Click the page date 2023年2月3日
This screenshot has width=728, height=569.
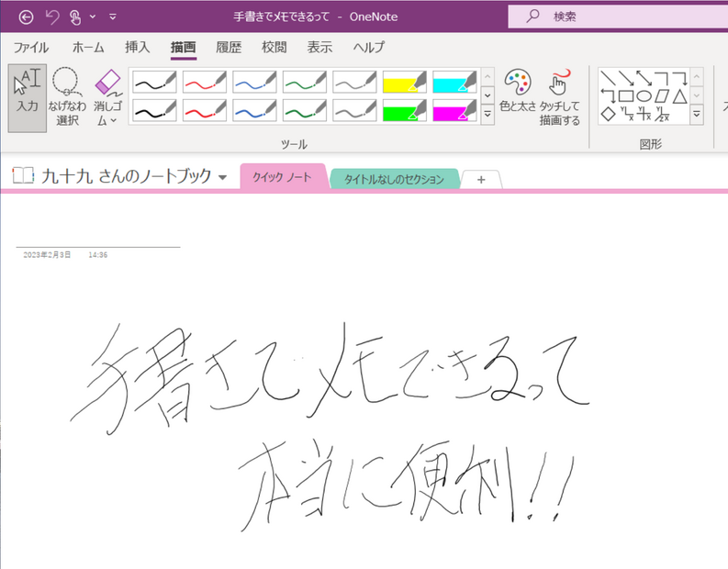pyautogui.click(x=47, y=255)
